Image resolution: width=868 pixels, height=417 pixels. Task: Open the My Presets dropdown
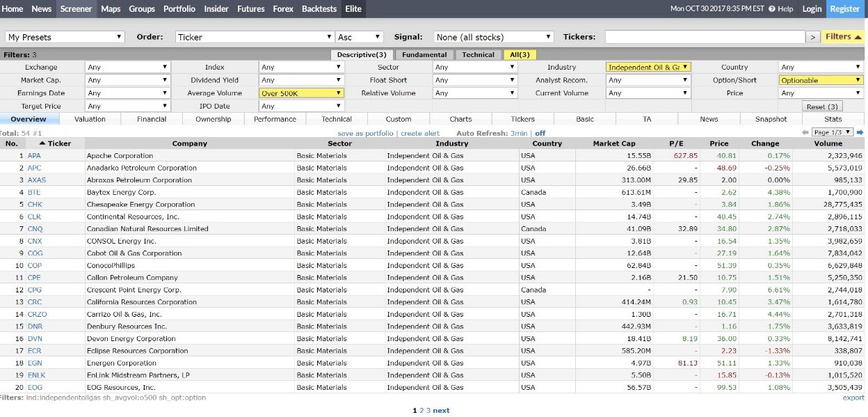(65, 37)
